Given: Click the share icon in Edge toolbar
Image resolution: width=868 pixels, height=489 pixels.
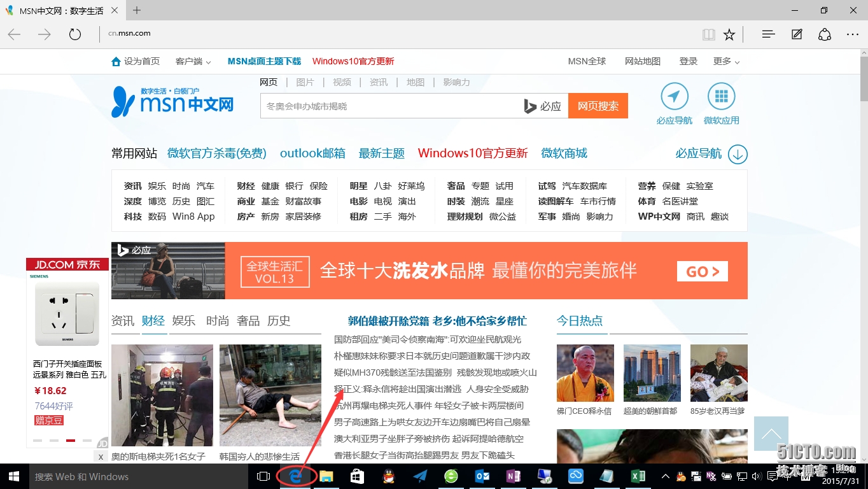Looking at the screenshot, I should [825, 34].
